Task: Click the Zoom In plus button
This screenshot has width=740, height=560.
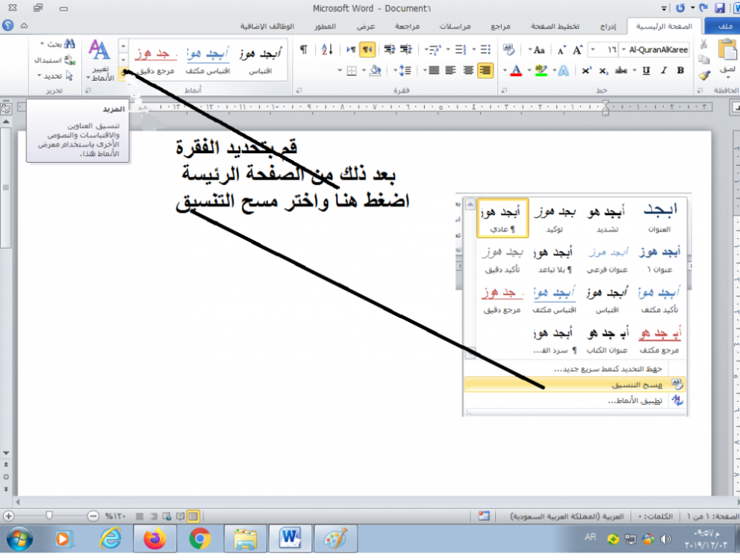Action: pyautogui.click(x=8, y=516)
